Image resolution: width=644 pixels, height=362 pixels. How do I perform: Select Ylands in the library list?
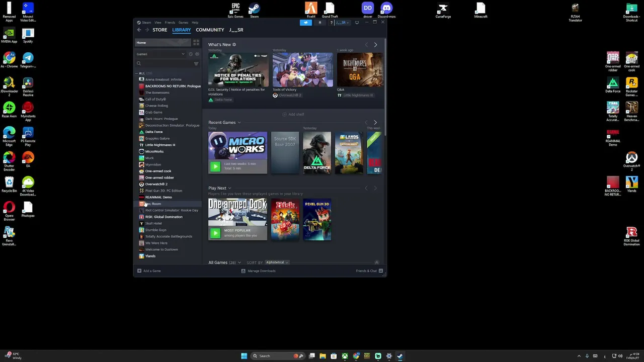(150, 256)
